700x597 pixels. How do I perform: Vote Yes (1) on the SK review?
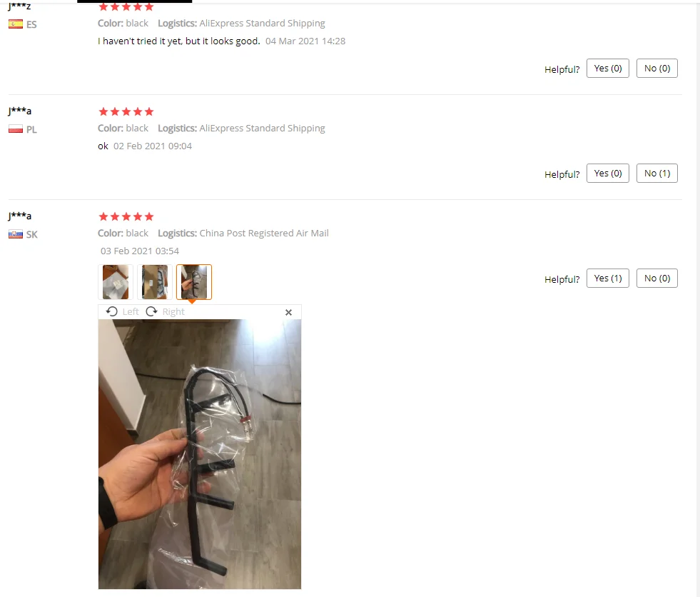[607, 279]
